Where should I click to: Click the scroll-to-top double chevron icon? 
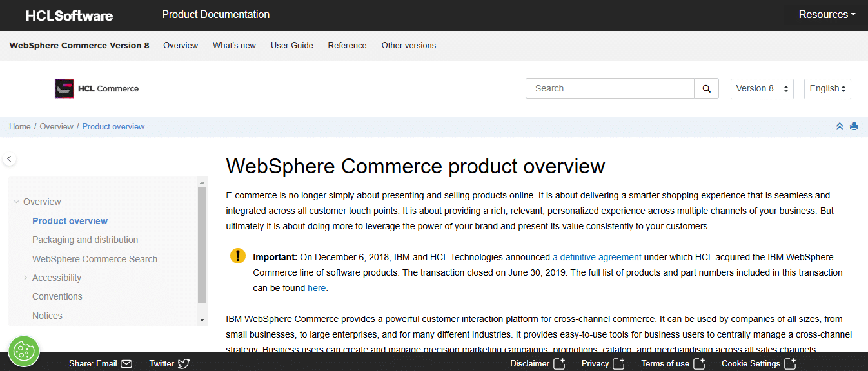coord(840,126)
